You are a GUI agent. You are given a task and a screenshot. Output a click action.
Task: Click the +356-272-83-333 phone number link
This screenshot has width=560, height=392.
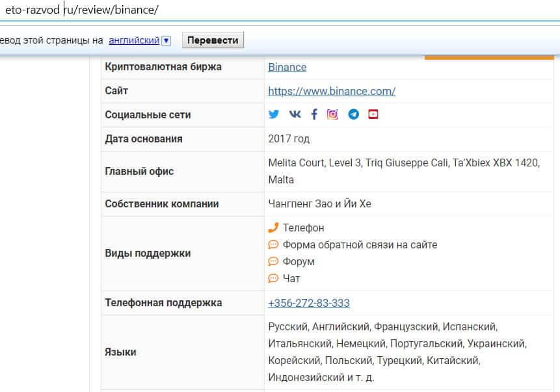click(x=309, y=303)
